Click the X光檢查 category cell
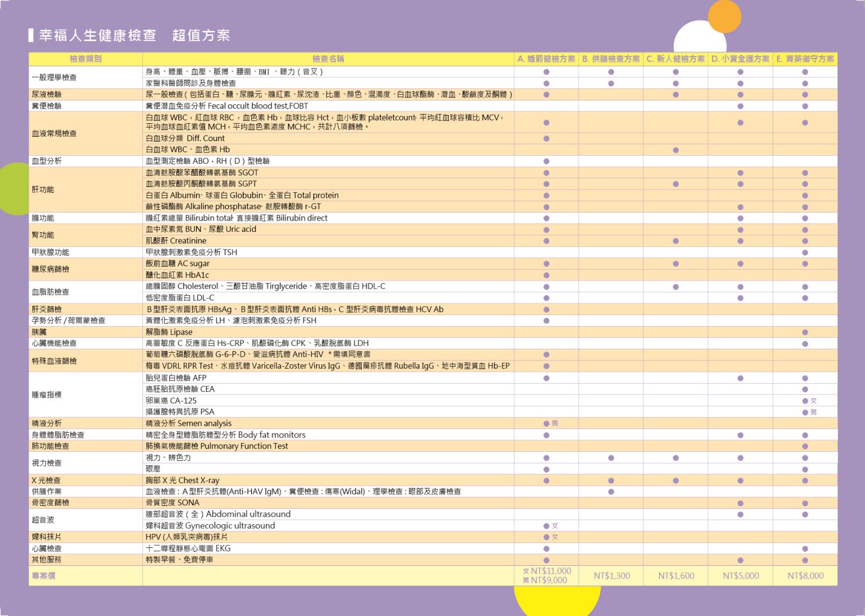The width and height of the screenshot is (865, 616). (85, 480)
